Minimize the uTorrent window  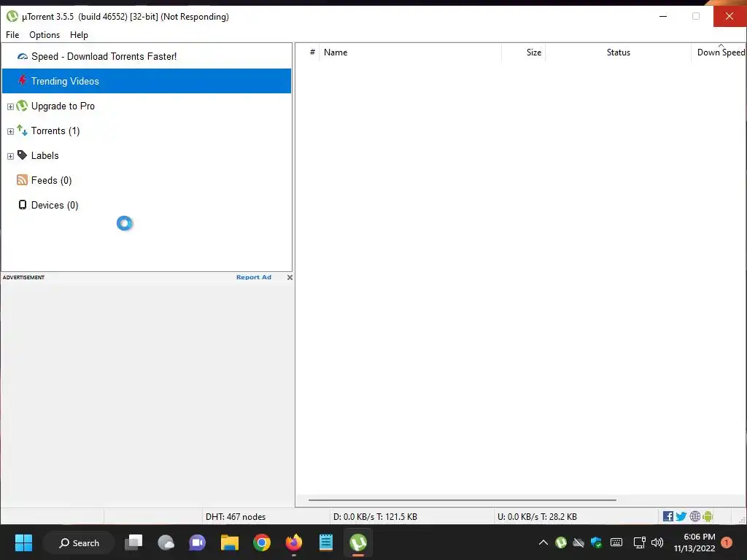662,16
